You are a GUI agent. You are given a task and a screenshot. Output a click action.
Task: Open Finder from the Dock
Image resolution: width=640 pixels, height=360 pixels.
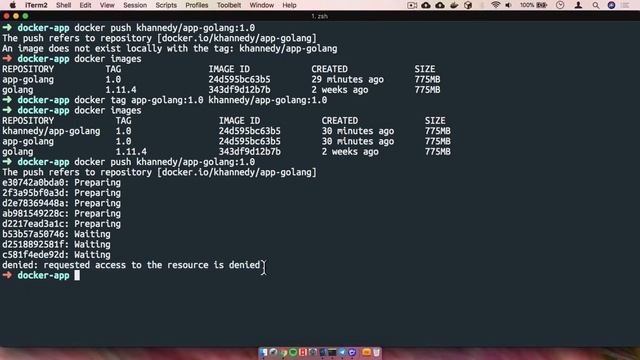point(263,352)
